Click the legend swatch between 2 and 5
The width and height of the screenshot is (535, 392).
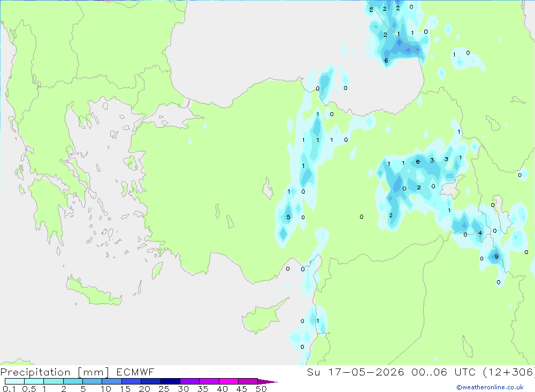[x=73, y=381]
